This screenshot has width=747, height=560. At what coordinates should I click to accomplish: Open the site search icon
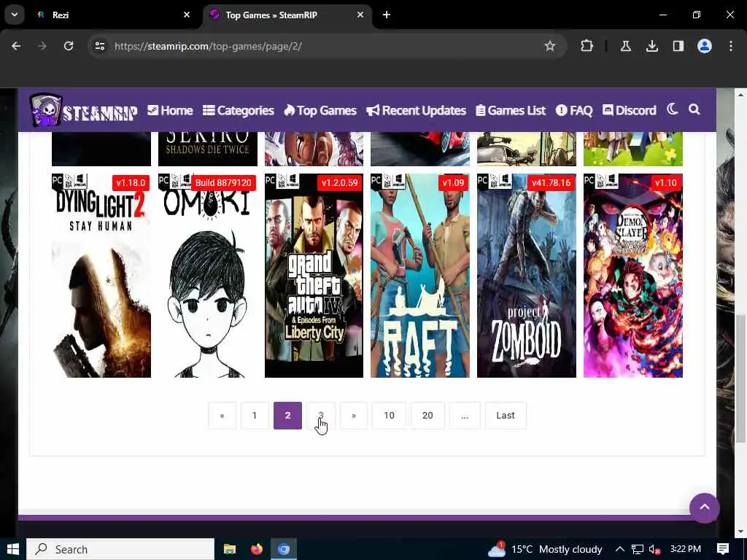[694, 109]
